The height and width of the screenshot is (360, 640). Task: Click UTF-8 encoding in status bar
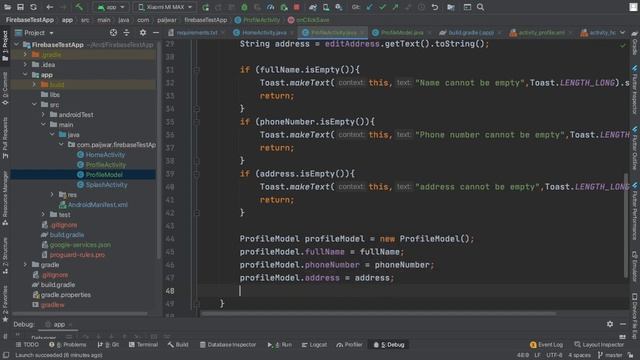click(x=554, y=355)
